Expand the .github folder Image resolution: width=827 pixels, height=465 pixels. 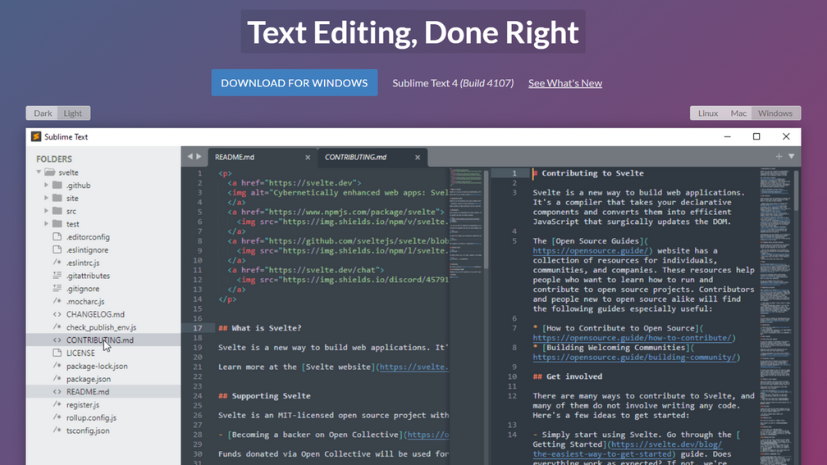[x=46, y=185]
